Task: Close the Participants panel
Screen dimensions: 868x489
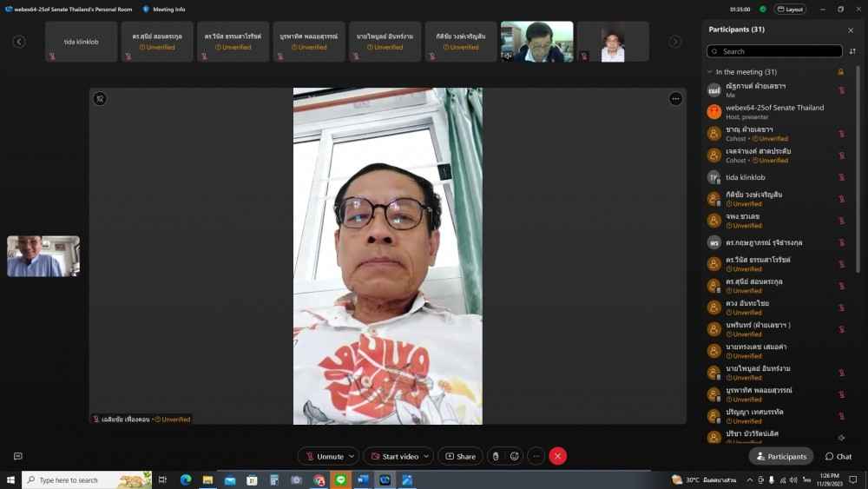Action: (851, 30)
